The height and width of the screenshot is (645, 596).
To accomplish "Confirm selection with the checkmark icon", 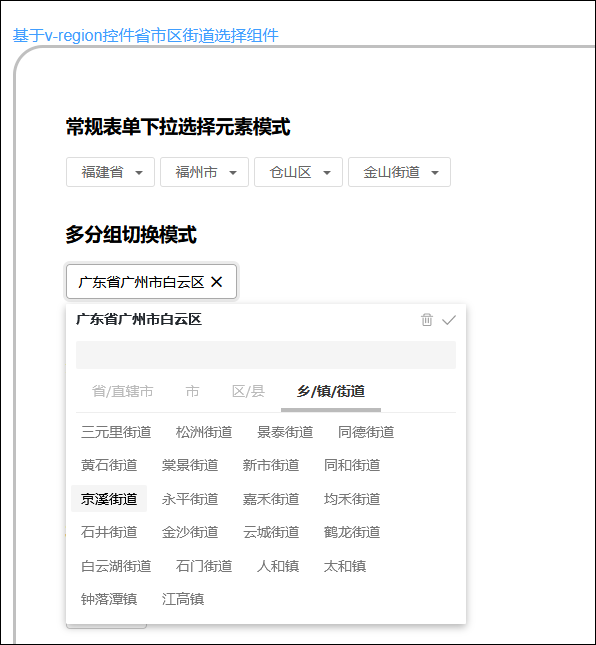I will [449, 320].
